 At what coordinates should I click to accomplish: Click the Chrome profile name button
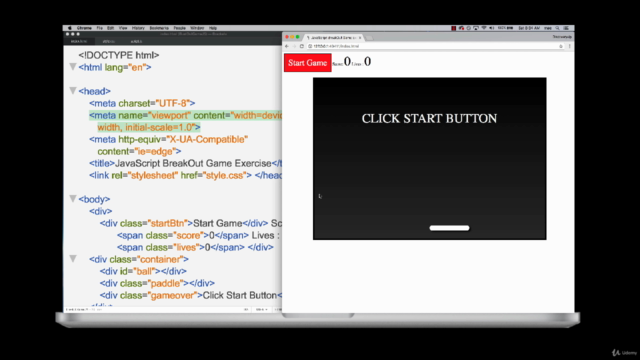[562, 37]
